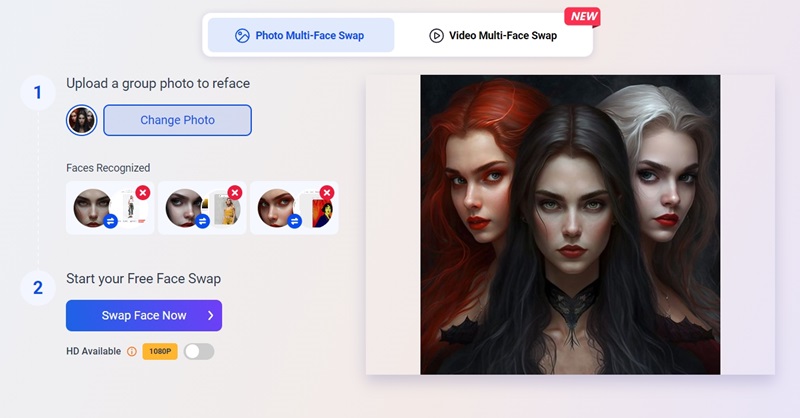Click the 'Faces Recognized' label
800x418 pixels.
tap(108, 168)
